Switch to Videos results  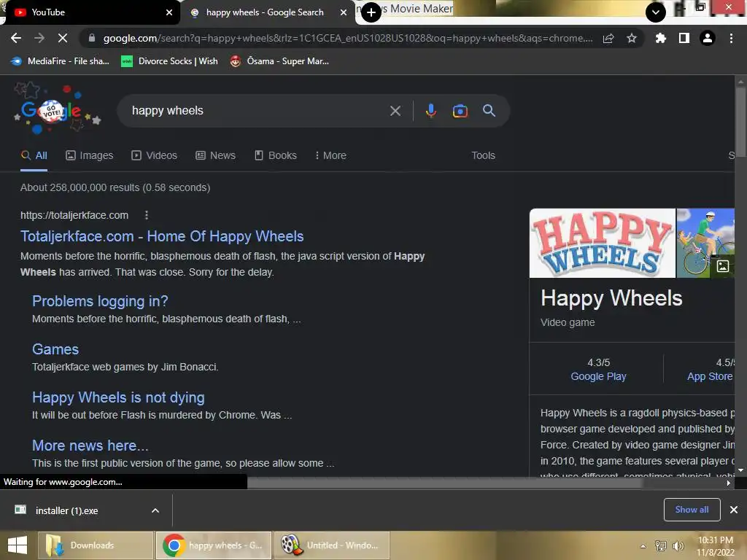click(155, 156)
